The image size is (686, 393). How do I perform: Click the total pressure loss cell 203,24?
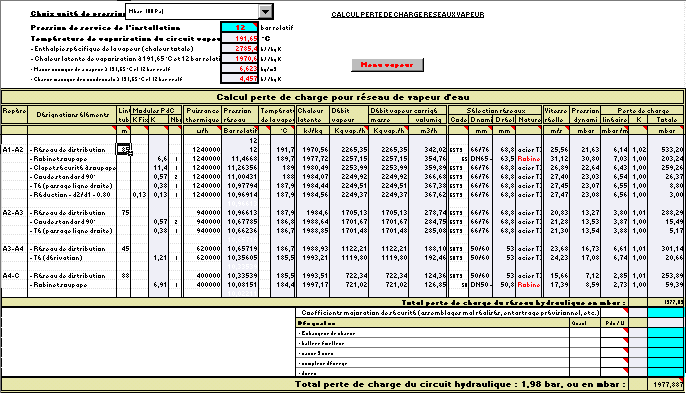coord(666,159)
